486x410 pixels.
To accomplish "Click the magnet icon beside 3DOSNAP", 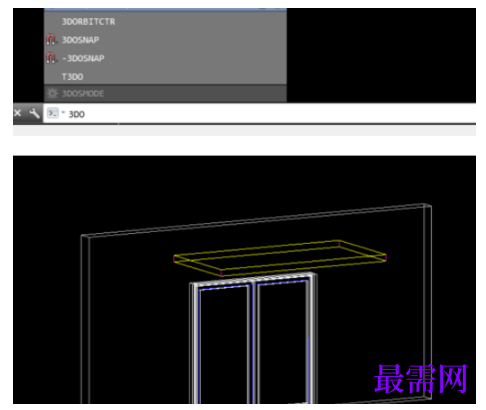I will [51, 40].
